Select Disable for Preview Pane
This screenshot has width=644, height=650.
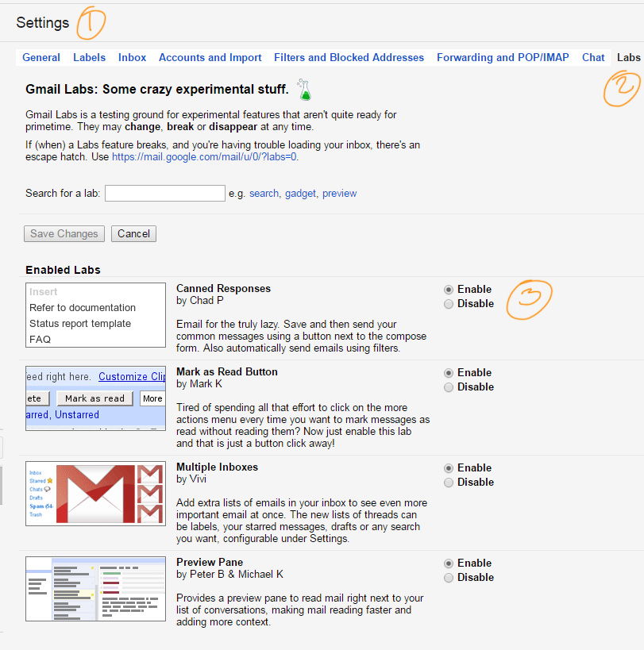(449, 578)
